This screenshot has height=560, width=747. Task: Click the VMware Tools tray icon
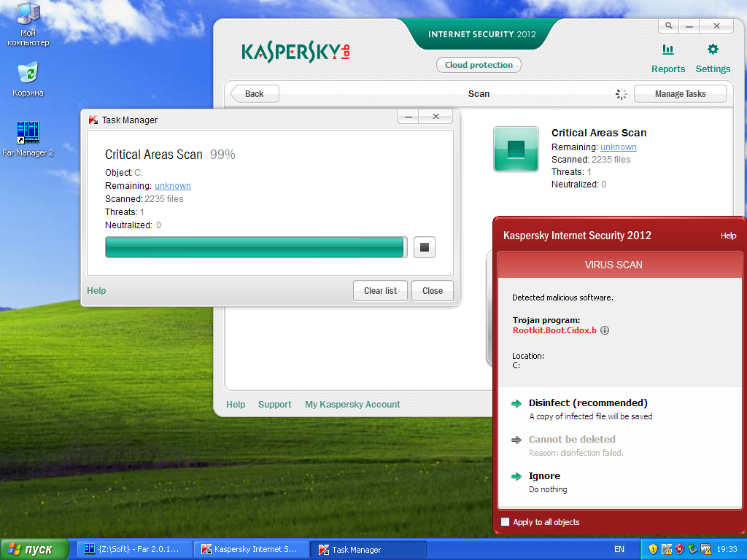click(705, 549)
